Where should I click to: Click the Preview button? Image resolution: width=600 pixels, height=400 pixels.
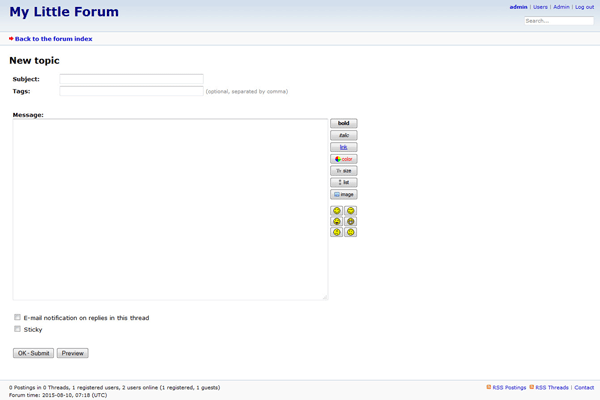73,353
